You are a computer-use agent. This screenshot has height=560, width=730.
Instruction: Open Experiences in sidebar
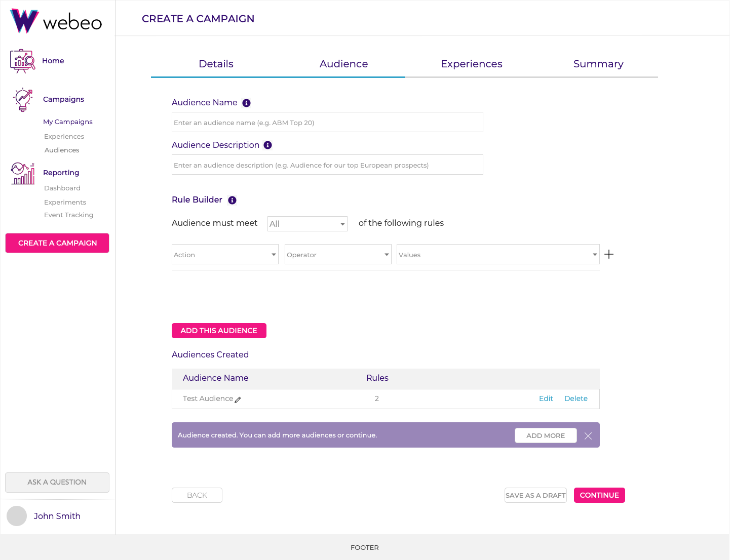[64, 137]
